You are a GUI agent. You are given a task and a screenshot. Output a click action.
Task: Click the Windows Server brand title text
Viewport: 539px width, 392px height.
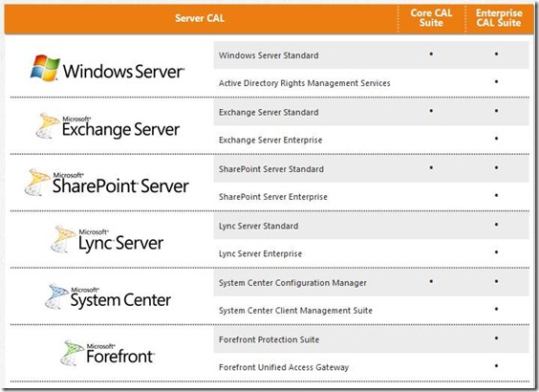(123, 72)
